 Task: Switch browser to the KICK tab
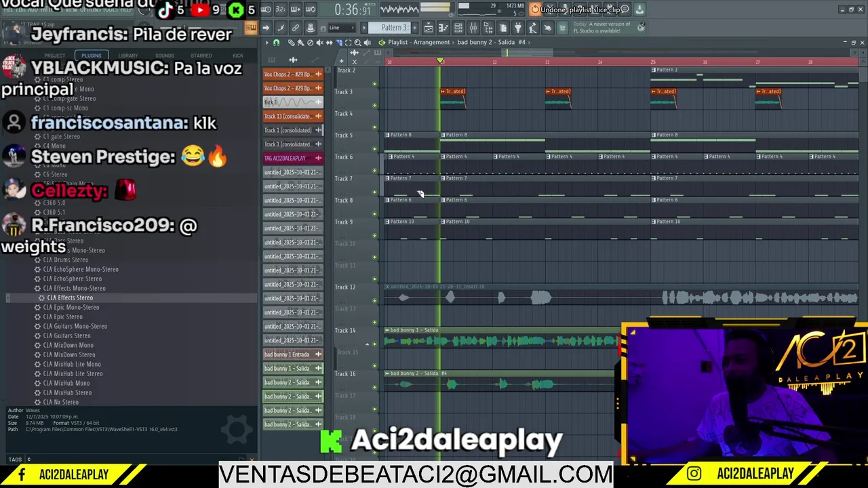pyautogui.click(x=237, y=56)
